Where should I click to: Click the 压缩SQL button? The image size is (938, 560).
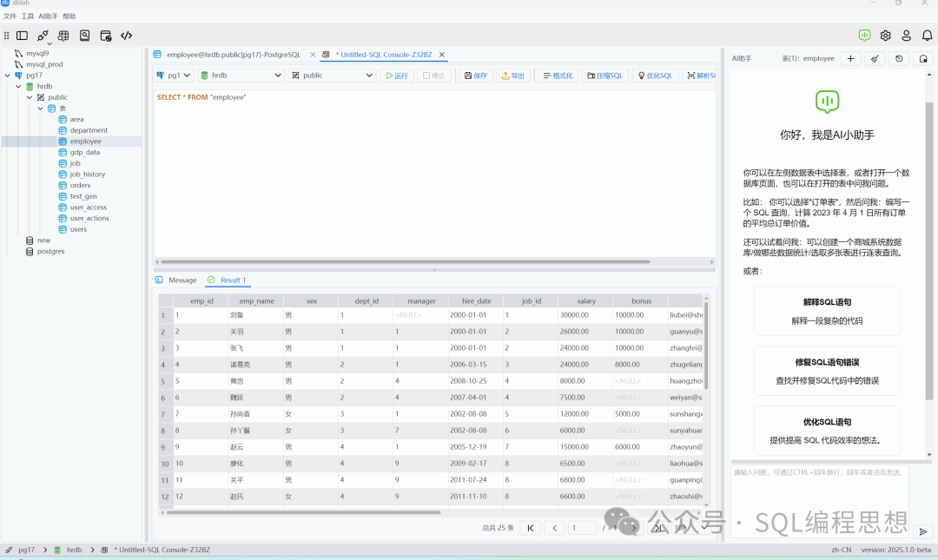[x=604, y=76]
